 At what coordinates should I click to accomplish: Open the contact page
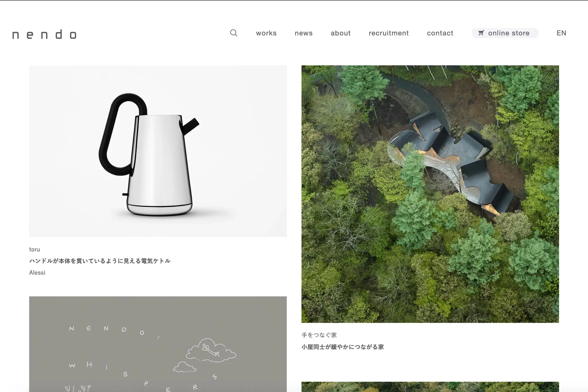pos(440,33)
